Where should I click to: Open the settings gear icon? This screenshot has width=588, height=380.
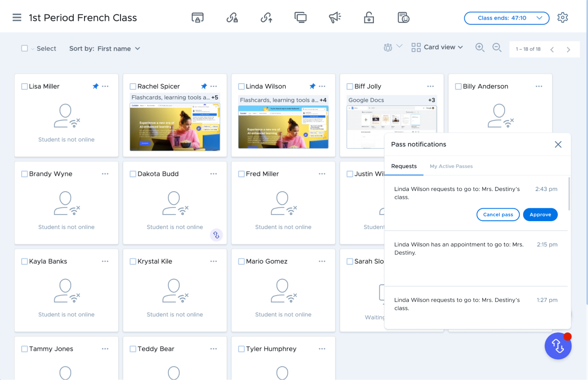click(x=562, y=18)
